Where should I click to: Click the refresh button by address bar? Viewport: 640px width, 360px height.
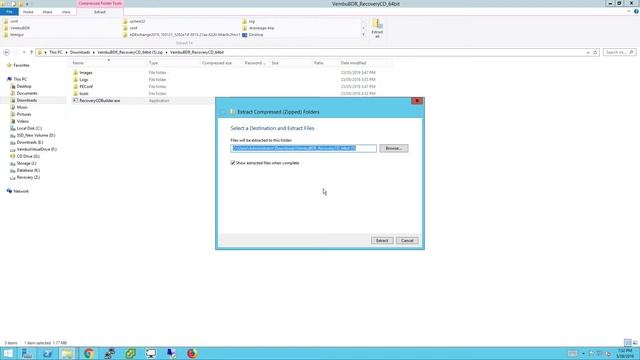[x=595, y=52]
